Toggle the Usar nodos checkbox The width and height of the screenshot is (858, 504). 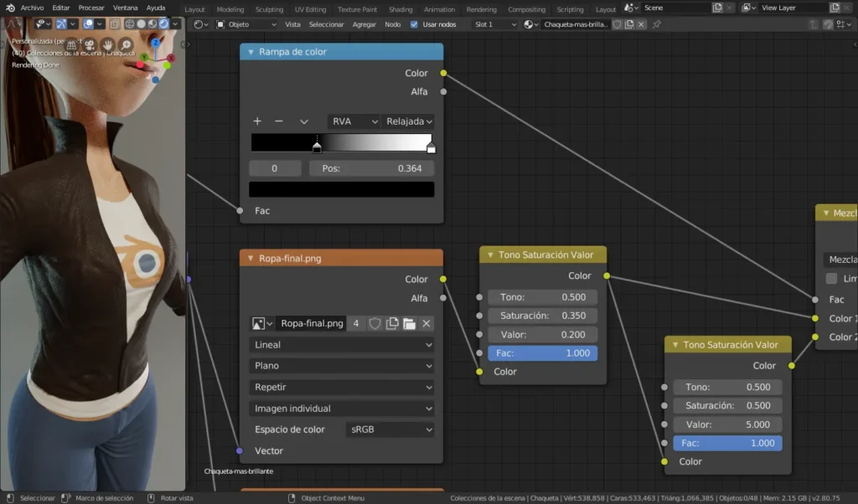point(414,24)
